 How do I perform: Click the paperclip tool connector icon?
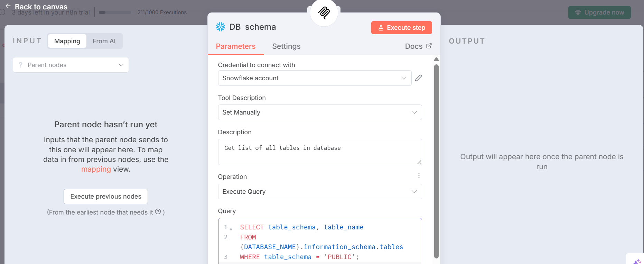coord(324,13)
